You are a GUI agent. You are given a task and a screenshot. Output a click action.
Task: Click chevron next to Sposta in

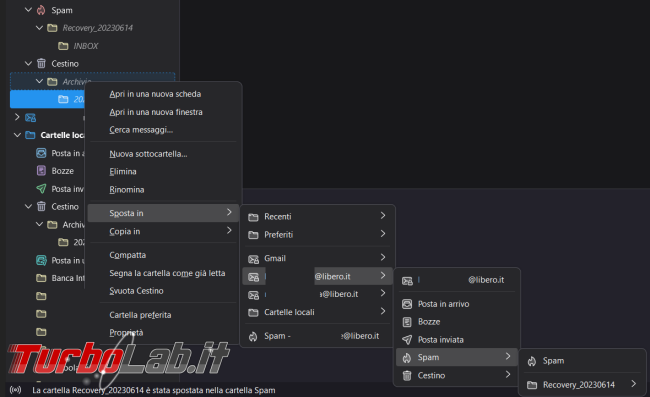pyautogui.click(x=229, y=212)
